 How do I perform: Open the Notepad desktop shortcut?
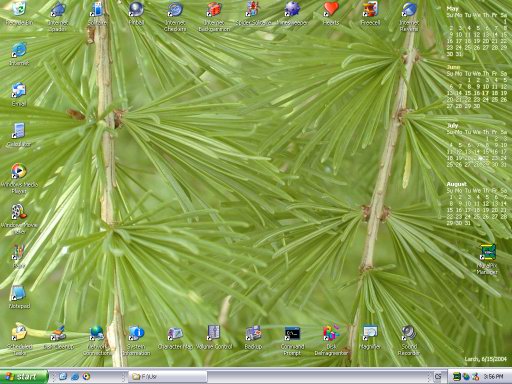click(19, 297)
